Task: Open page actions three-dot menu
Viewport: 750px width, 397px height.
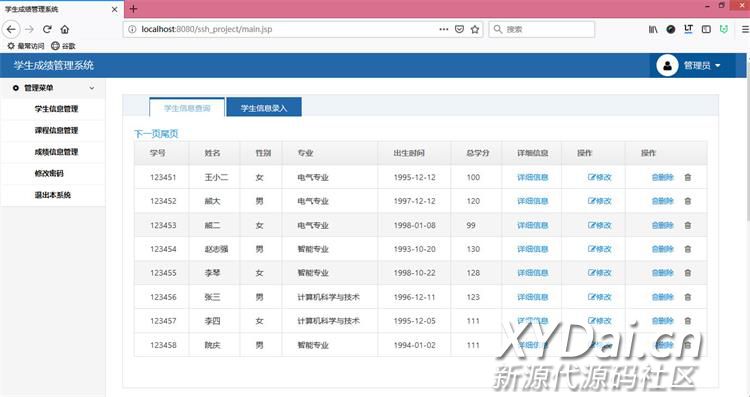Action: click(444, 29)
